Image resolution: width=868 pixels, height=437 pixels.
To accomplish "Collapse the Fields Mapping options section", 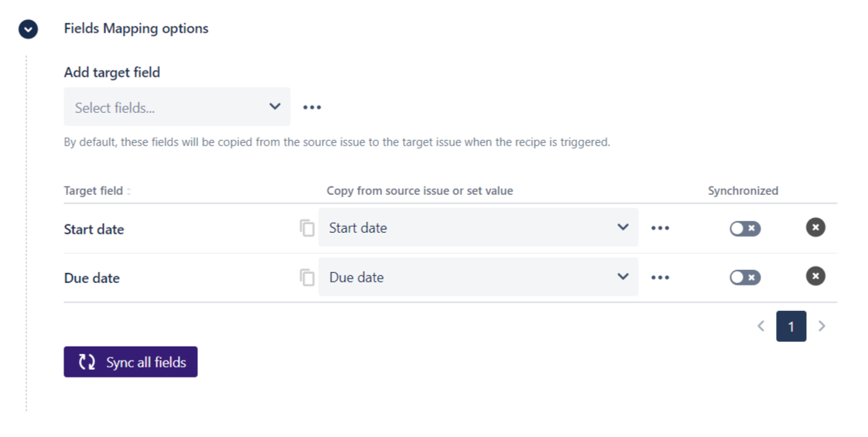I will tap(29, 29).
